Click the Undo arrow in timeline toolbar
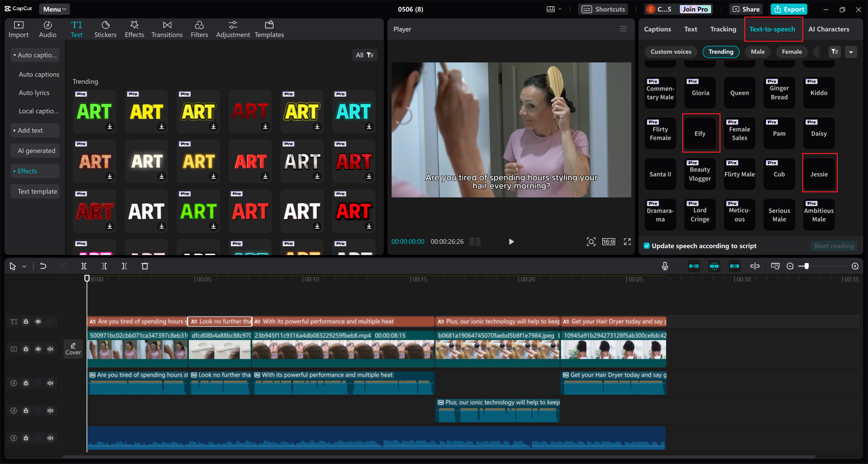This screenshot has height=464, width=868. [43, 266]
